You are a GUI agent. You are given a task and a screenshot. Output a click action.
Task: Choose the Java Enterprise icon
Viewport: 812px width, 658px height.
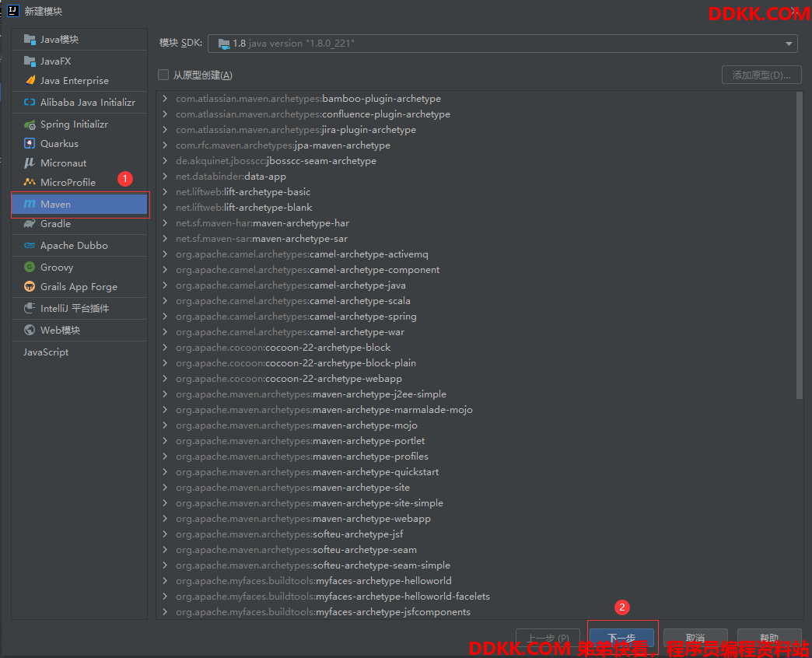click(30, 80)
